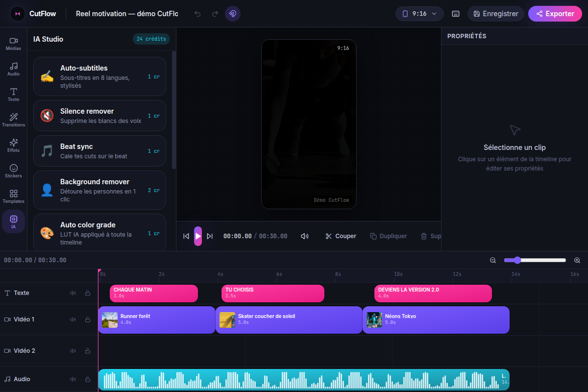Select the IA sidebar tab
Viewport: 588px width, 392px height.
pyautogui.click(x=14, y=222)
